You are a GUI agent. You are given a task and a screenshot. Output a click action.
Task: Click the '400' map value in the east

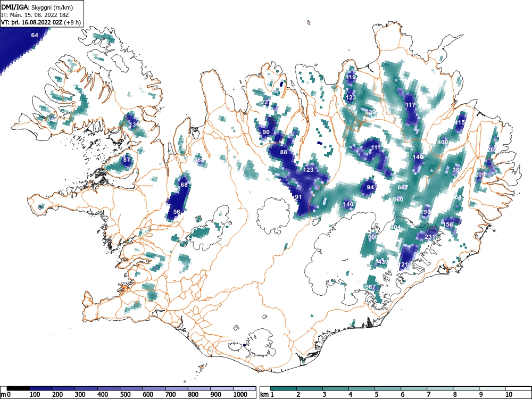[443, 142]
